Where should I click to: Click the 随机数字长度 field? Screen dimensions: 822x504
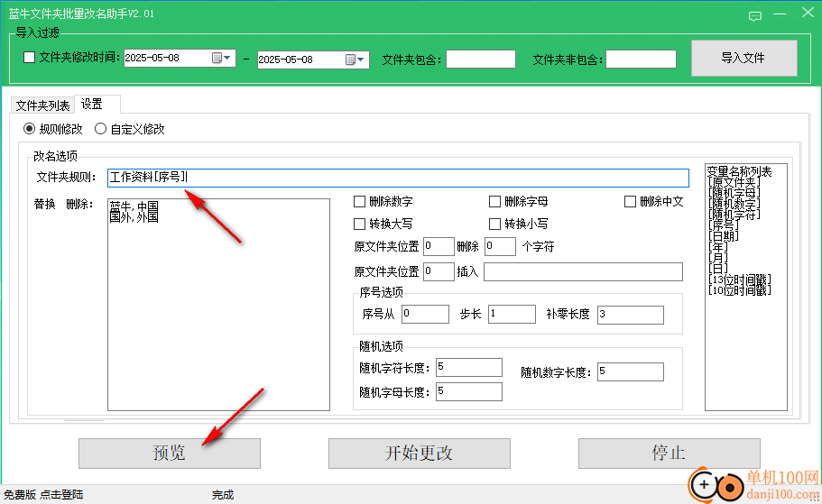(x=630, y=371)
